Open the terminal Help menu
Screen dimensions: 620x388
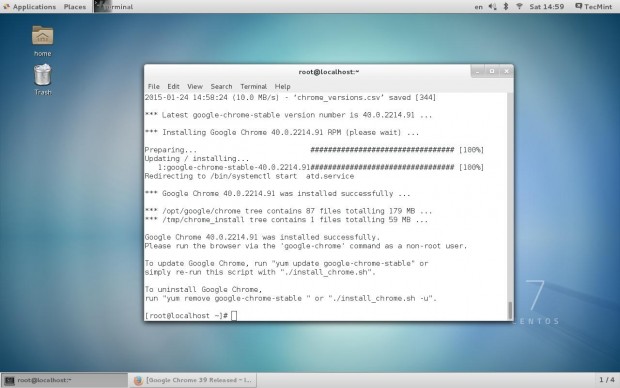coord(282,87)
